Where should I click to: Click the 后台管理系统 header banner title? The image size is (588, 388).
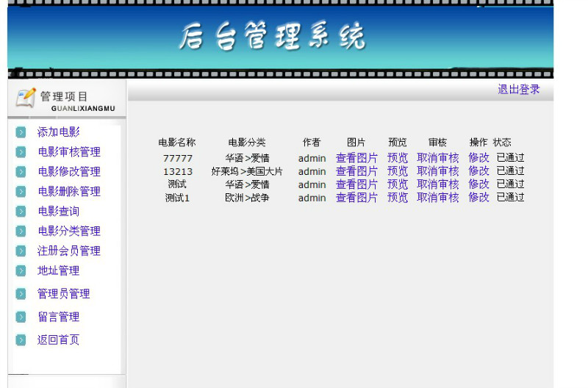[x=272, y=36]
